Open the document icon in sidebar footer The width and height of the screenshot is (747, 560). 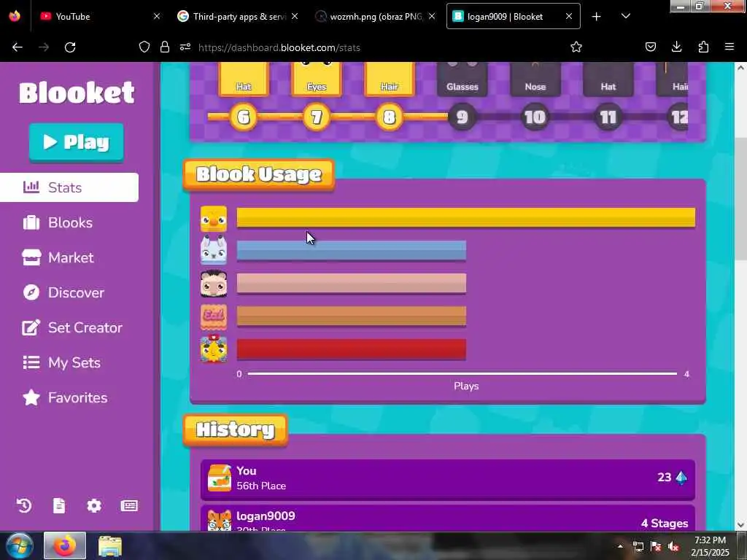point(59,505)
